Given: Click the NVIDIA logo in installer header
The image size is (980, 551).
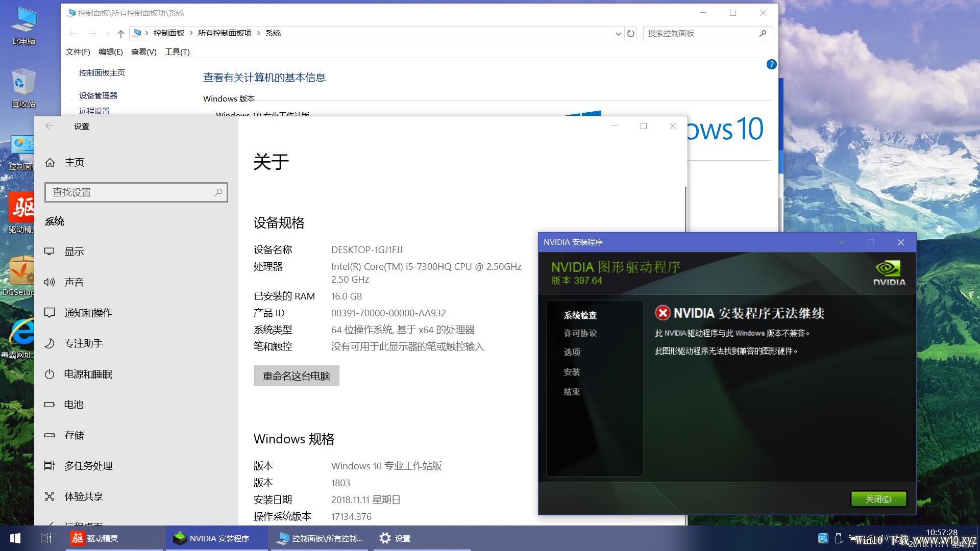Looking at the screenshot, I should click(889, 273).
